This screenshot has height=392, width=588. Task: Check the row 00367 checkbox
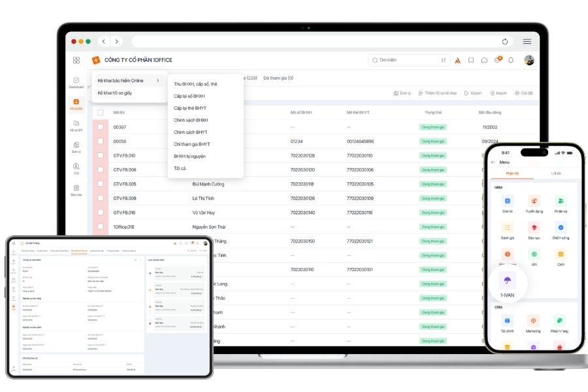[101, 127]
